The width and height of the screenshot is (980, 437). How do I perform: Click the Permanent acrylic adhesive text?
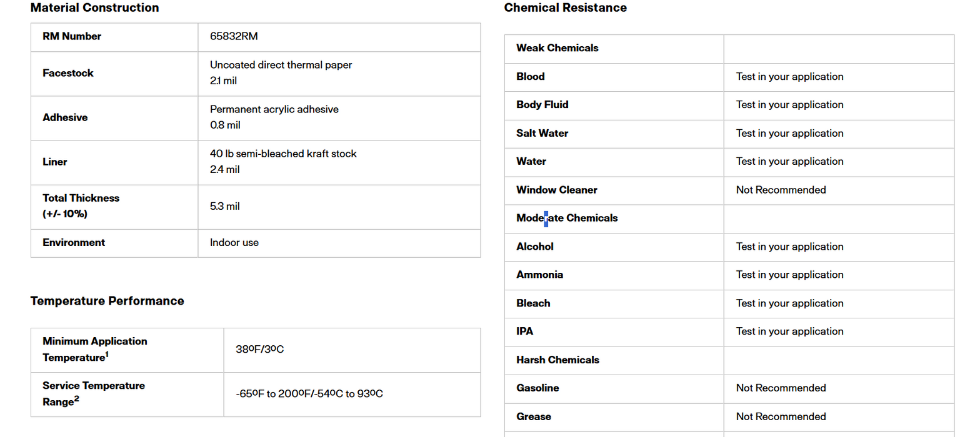click(x=274, y=109)
